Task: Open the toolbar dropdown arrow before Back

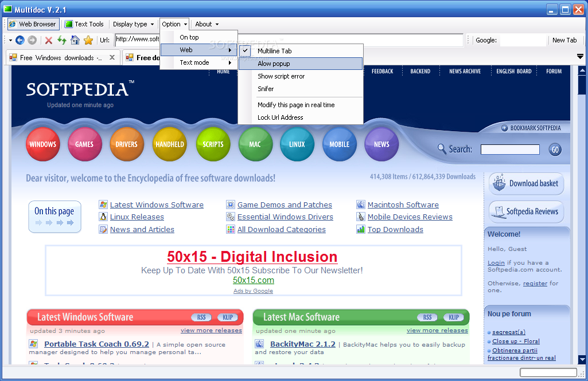Action: 10,40
